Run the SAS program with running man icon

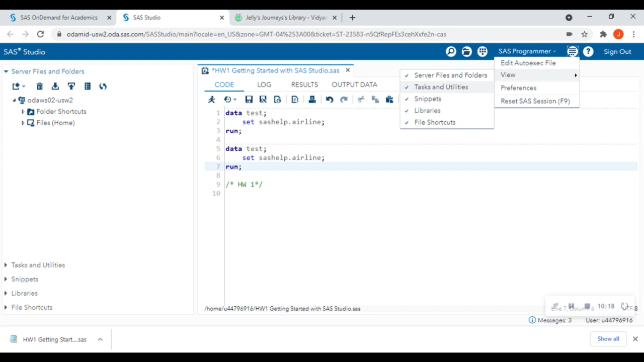point(212,100)
